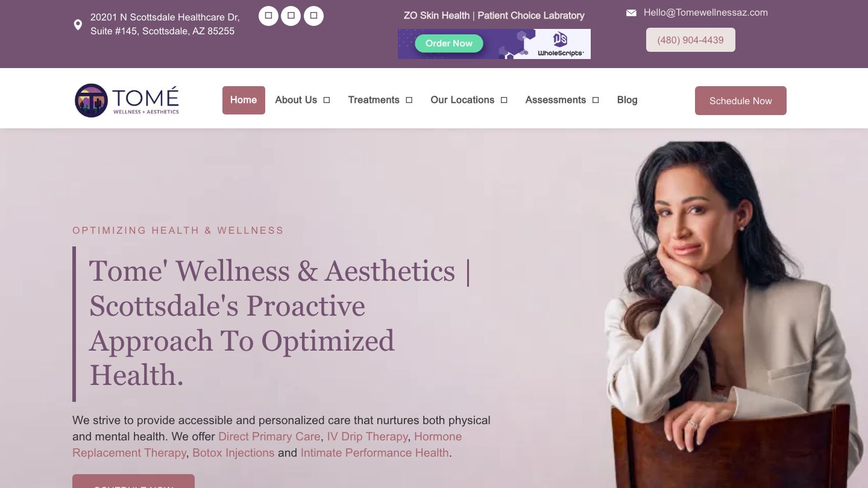Open the second social media circle icon

291,16
